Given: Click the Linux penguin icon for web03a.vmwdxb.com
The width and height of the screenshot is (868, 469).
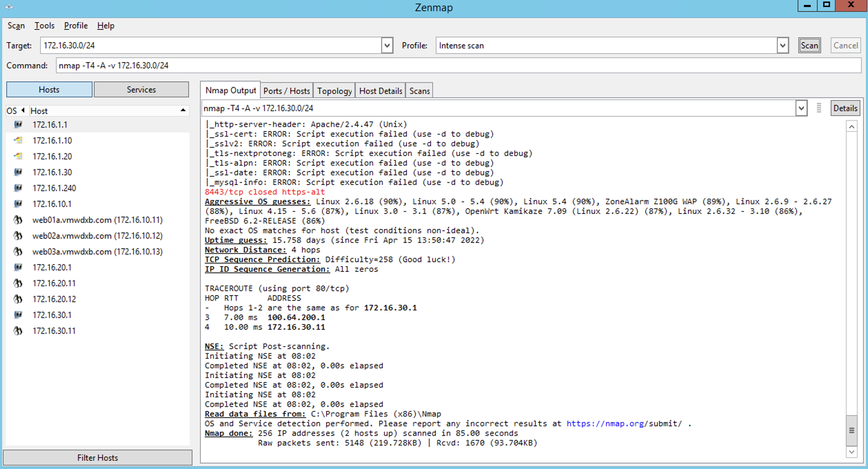Looking at the screenshot, I should tap(18, 251).
